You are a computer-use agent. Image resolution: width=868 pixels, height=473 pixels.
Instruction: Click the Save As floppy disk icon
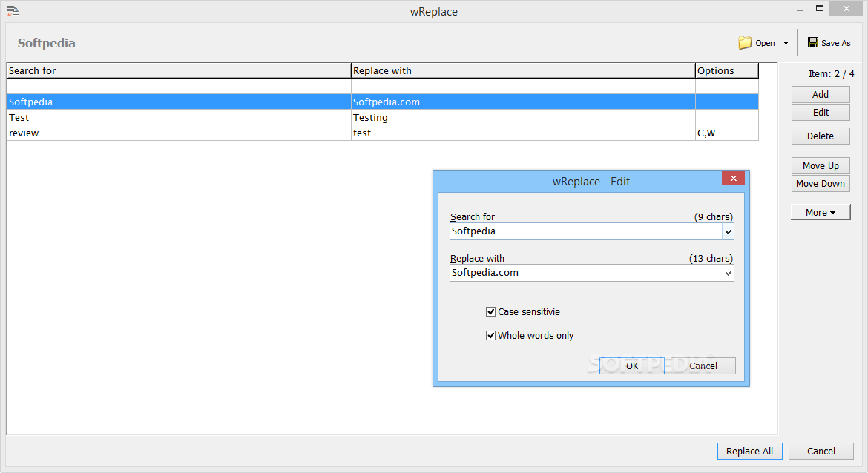tap(812, 42)
